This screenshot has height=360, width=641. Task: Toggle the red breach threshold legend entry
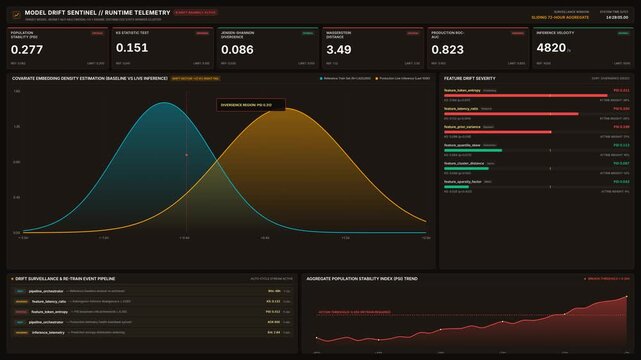607,279
